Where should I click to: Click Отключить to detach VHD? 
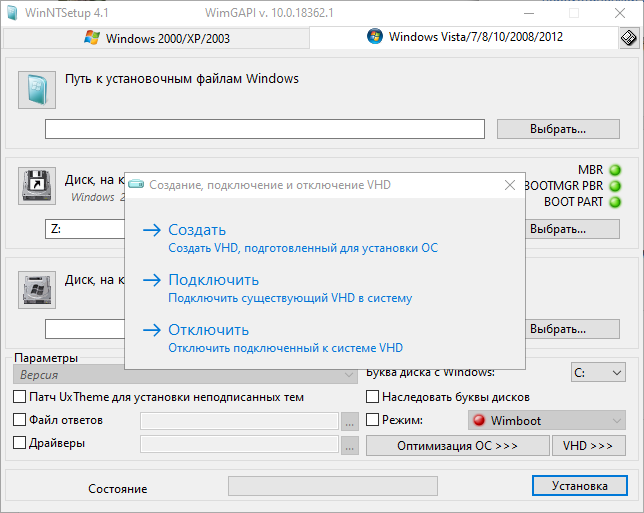pos(209,330)
